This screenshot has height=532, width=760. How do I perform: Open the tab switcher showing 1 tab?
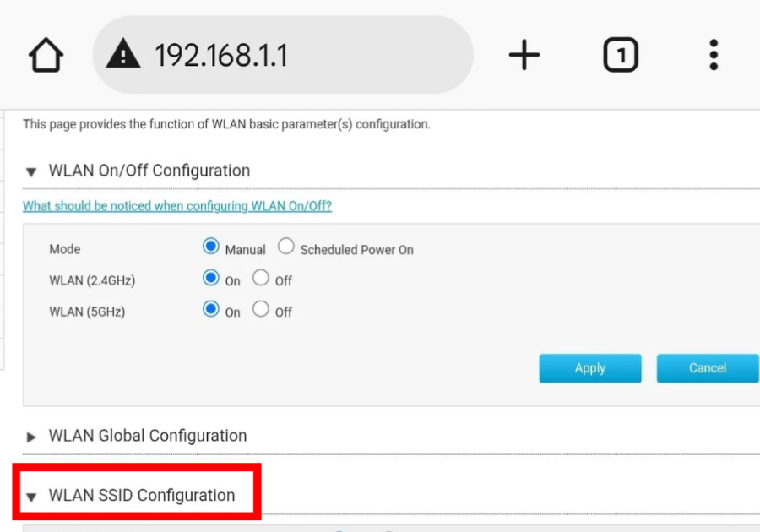point(621,56)
